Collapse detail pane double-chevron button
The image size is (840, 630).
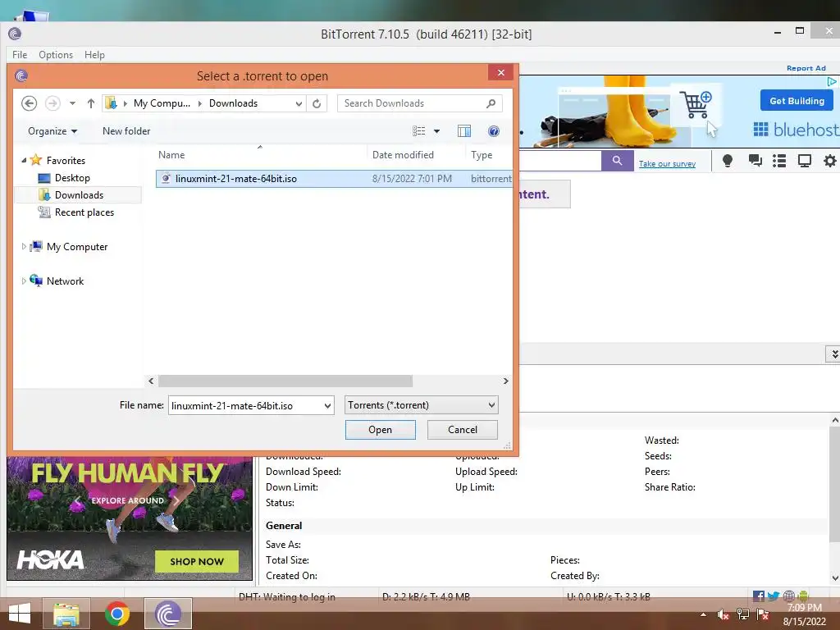[833, 354]
